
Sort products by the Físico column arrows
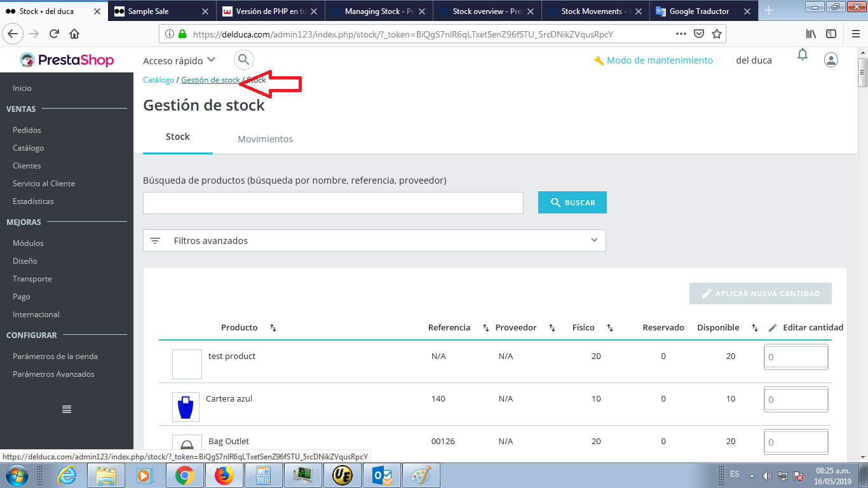click(610, 327)
